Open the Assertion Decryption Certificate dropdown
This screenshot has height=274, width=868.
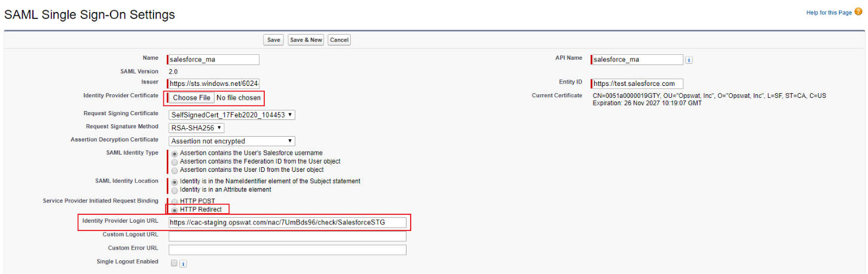pos(232,141)
